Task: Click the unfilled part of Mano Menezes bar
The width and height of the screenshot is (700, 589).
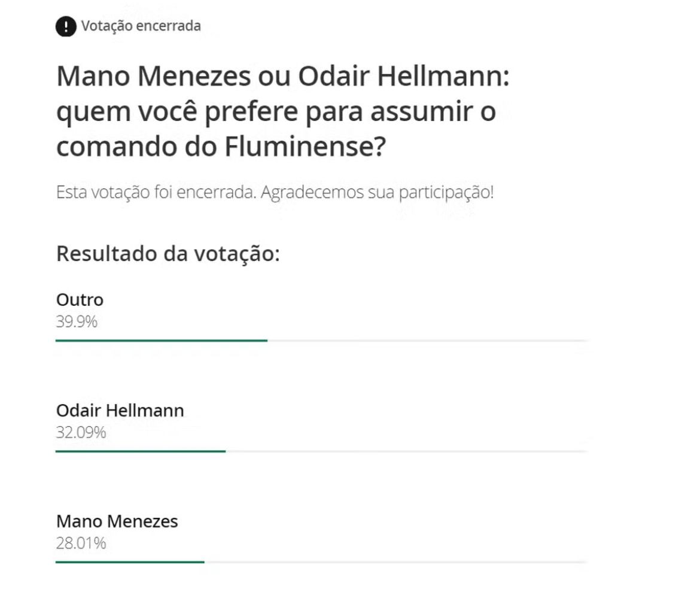Action: tap(395, 561)
